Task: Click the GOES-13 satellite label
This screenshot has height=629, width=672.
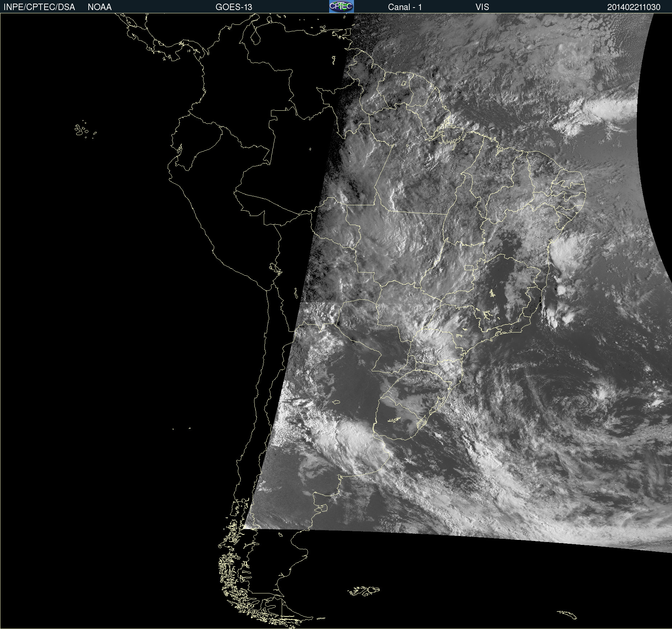Action: (x=234, y=7)
